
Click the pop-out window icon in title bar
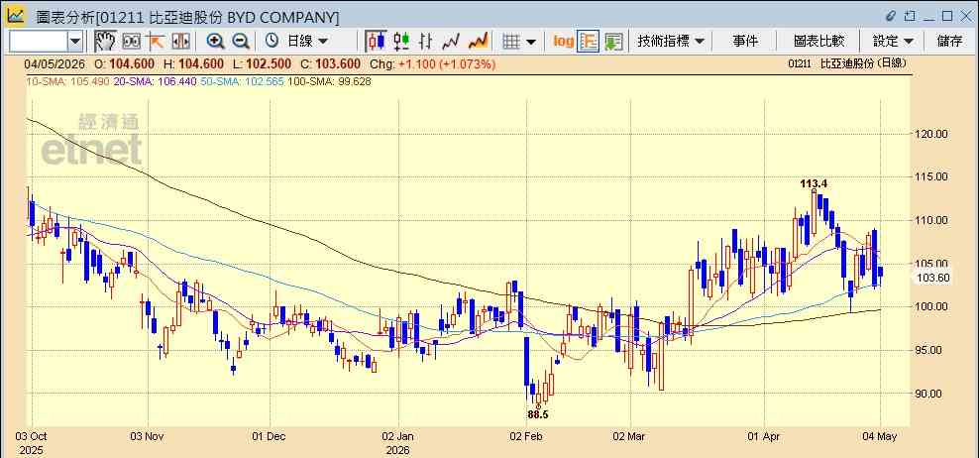pyautogui.click(x=910, y=16)
